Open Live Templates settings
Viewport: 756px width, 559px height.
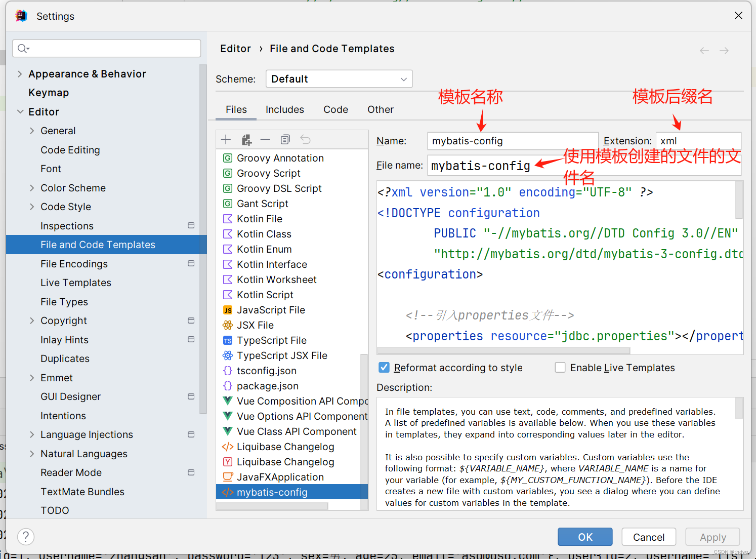(76, 283)
